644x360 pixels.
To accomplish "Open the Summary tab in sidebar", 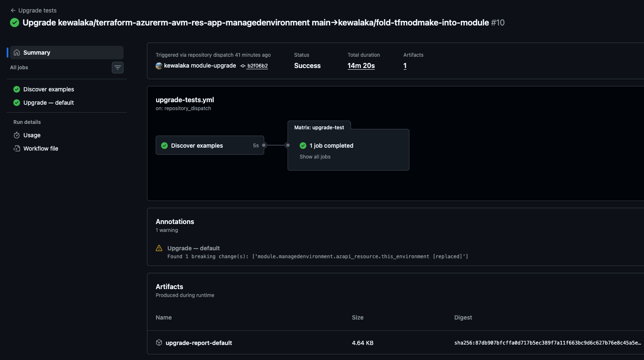I will click(67, 53).
